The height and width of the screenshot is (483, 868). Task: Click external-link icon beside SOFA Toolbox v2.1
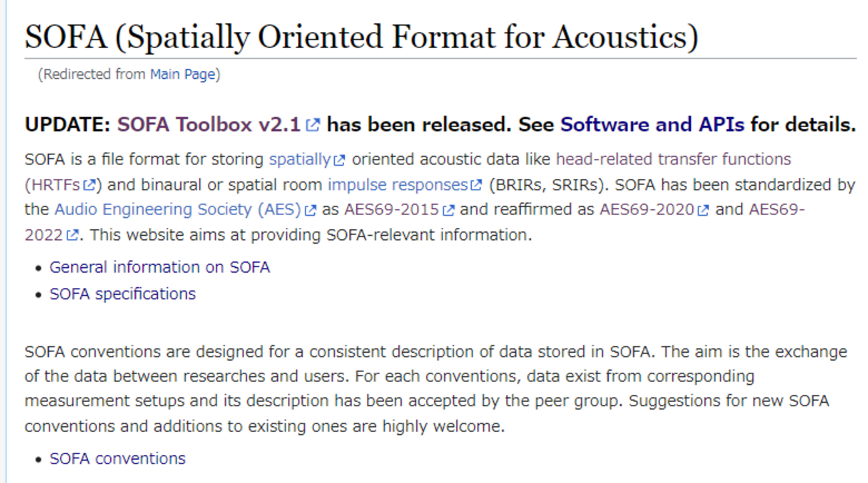tap(313, 125)
